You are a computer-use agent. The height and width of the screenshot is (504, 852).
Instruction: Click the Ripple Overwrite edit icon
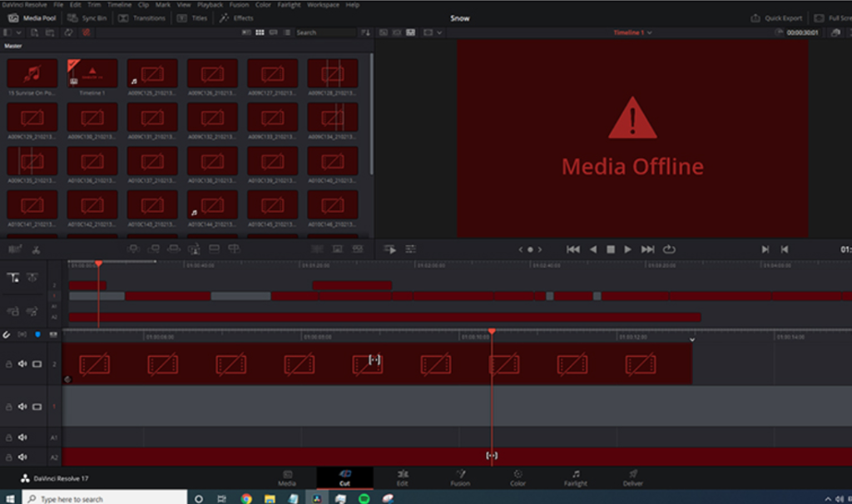174,249
